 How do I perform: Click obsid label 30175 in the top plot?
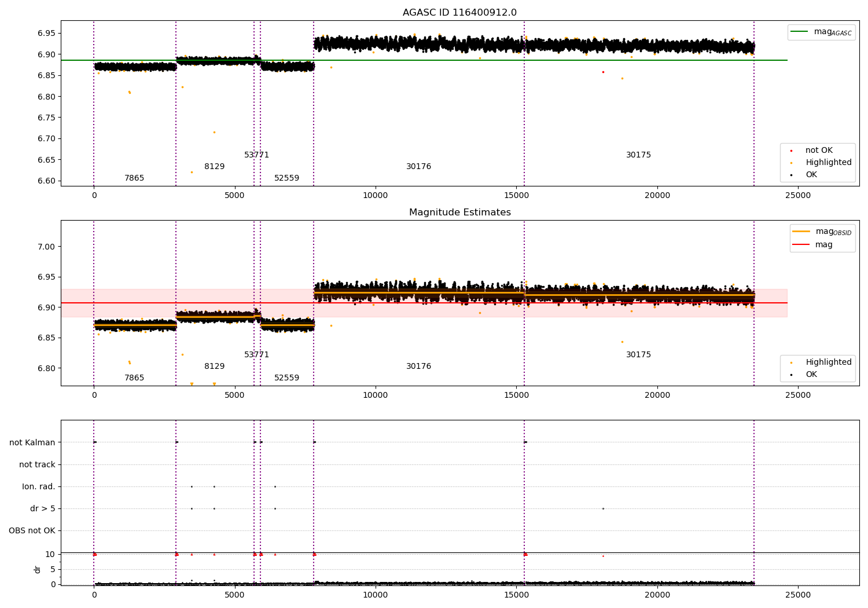pos(638,155)
